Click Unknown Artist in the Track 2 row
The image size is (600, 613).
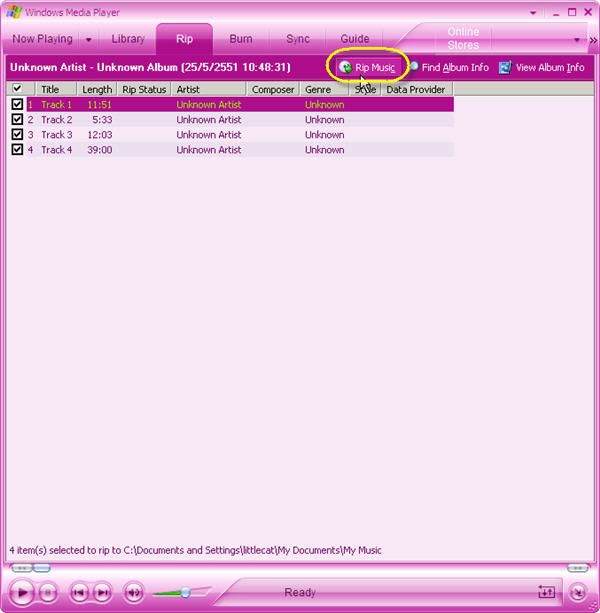[x=209, y=120]
